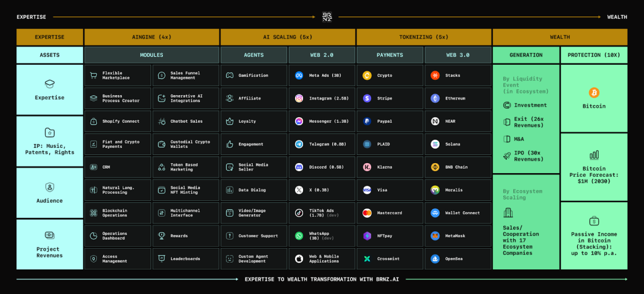Viewport: 644px width, 294px height.
Task: Click the Passive Income in Bitcoin text
Action: coord(594,244)
